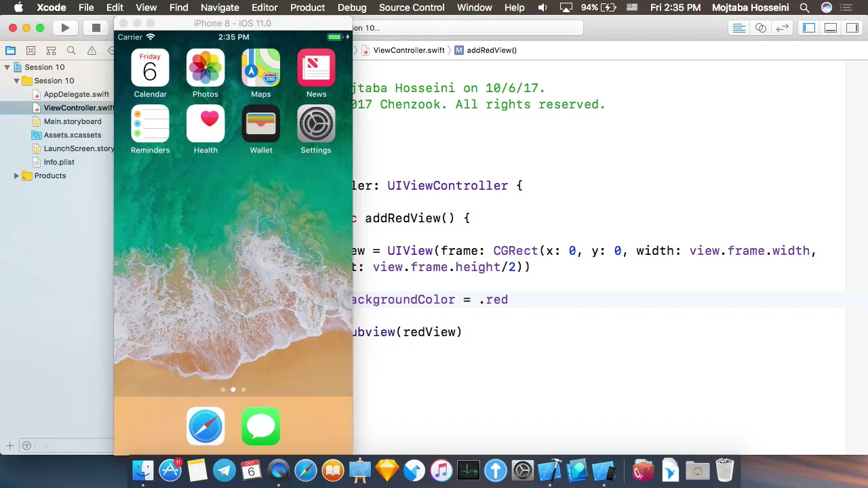Open the Debug menu
The width and height of the screenshot is (868, 488).
point(352,7)
